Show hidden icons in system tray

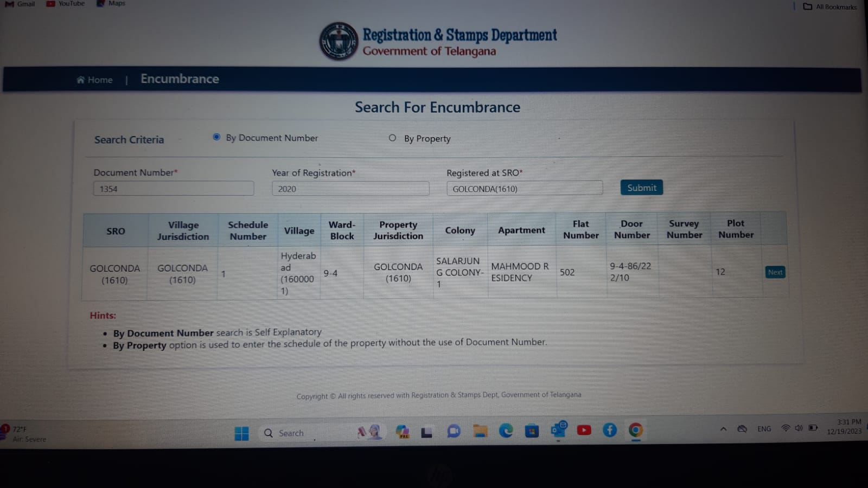[723, 429]
